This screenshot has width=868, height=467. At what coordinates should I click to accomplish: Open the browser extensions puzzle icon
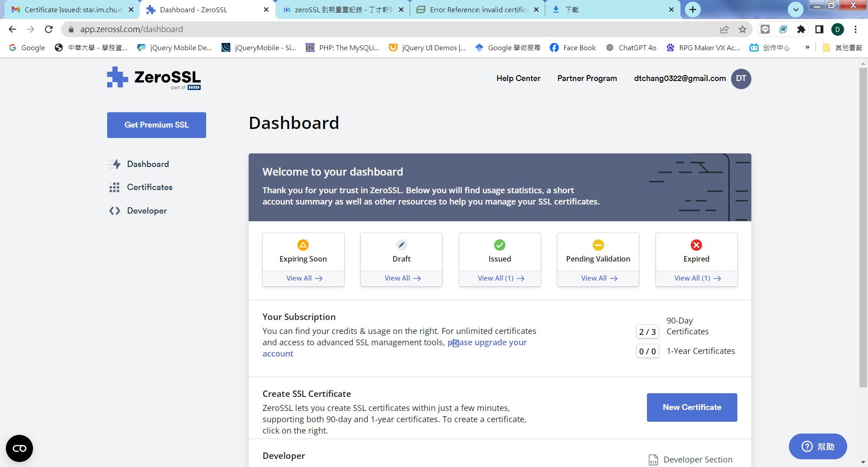click(801, 29)
